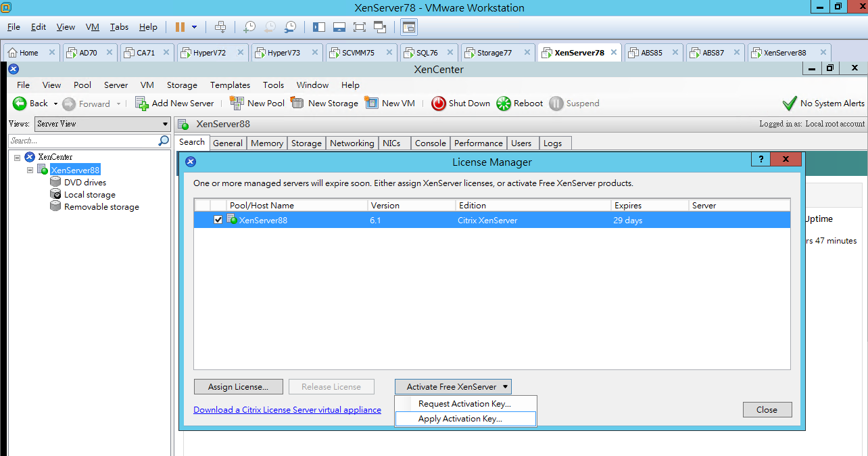Click the green Reboot icon
This screenshot has height=456, width=868.
[x=504, y=104]
